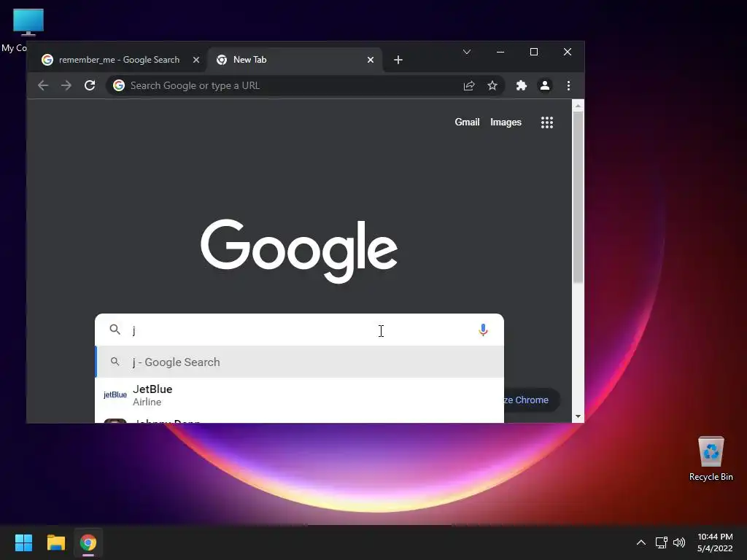747x560 pixels.
Task: Open the network status tray icon
Action: click(x=661, y=542)
